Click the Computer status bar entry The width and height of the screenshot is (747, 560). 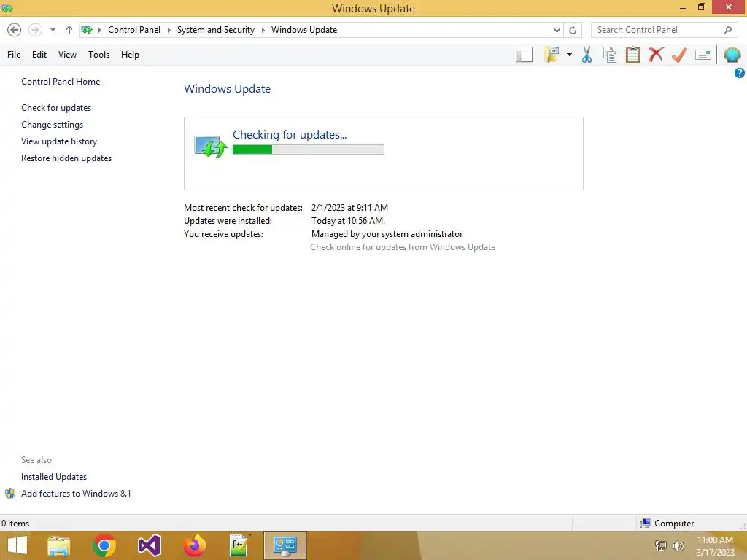tap(667, 524)
